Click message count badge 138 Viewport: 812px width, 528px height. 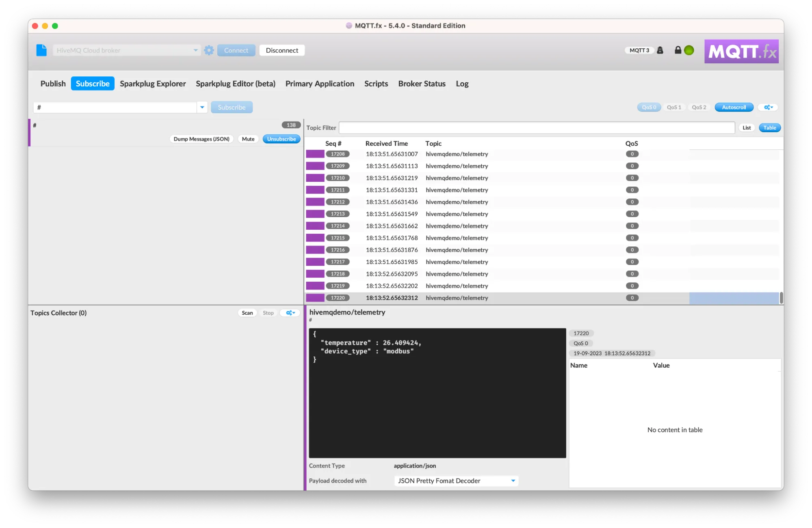tap(291, 125)
